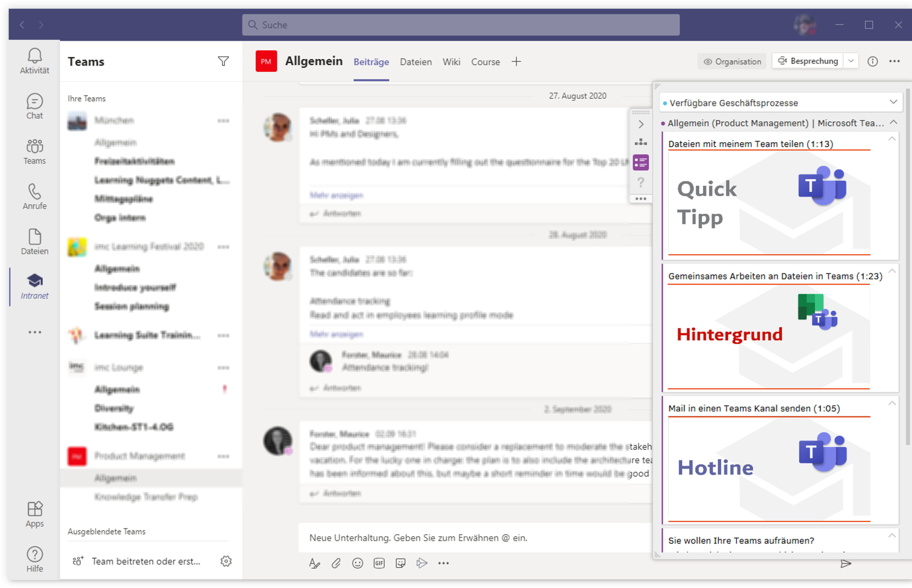Open more options for Product Management team
This screenshot has height=588, width=912.
[223, 456]
